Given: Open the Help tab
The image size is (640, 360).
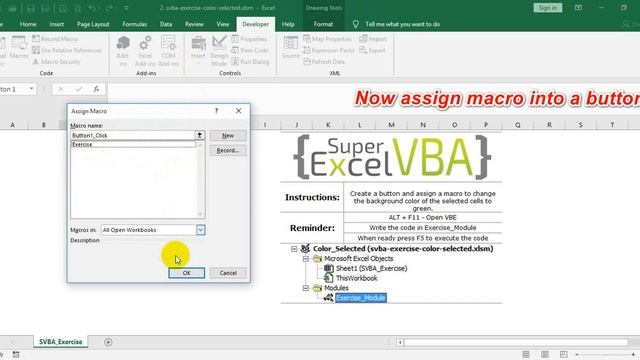Looking at the screenshot, I should [x=288, y=24].
